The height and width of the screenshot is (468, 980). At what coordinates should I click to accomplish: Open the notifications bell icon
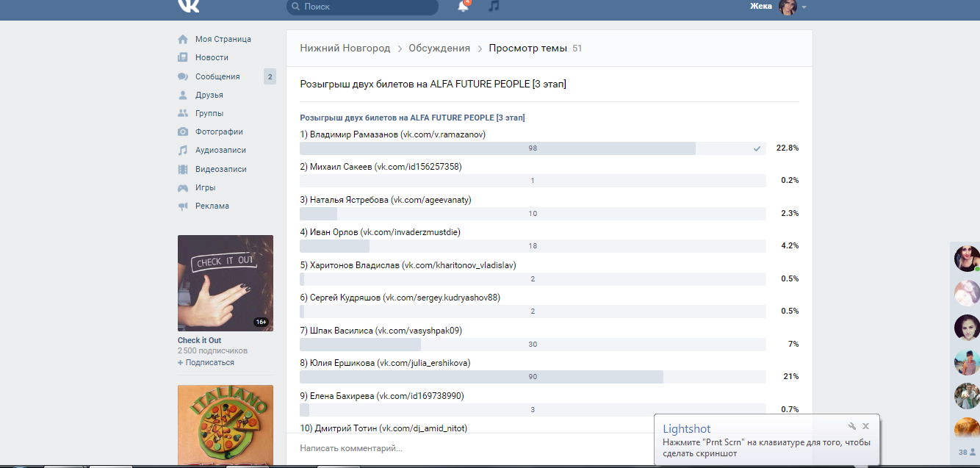coord(463,6)
